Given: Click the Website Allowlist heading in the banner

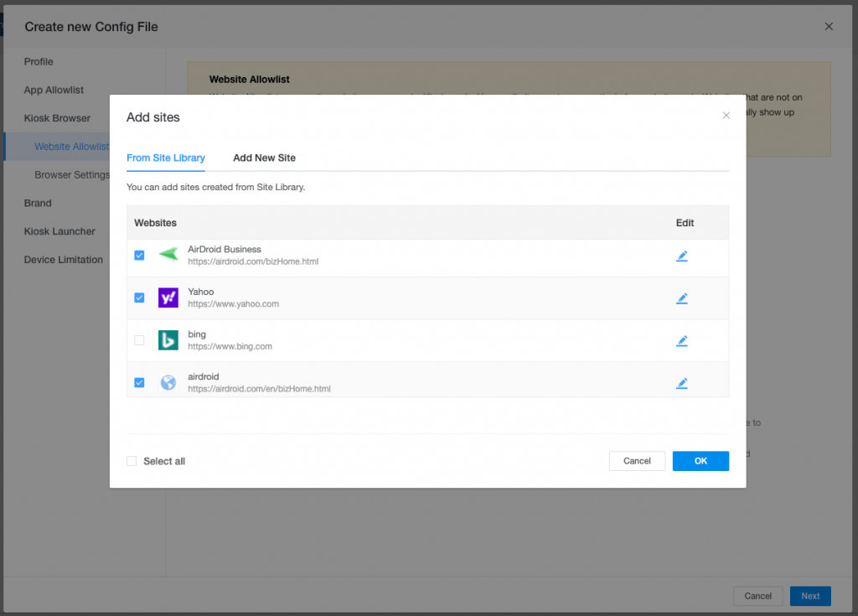Looking at the screenshot, I should pos(249,80).
